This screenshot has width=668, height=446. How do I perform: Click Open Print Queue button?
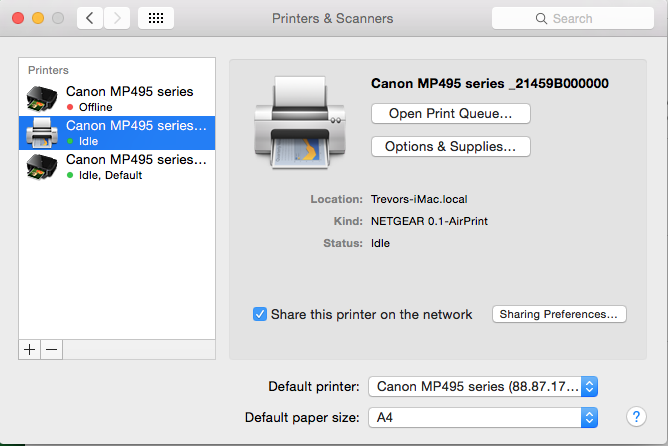coord(450,113)
